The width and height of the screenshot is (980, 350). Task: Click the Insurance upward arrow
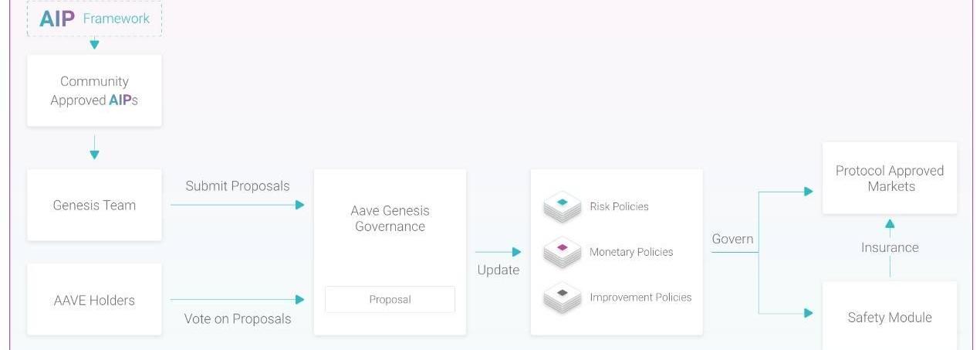[x=890, y=225]
